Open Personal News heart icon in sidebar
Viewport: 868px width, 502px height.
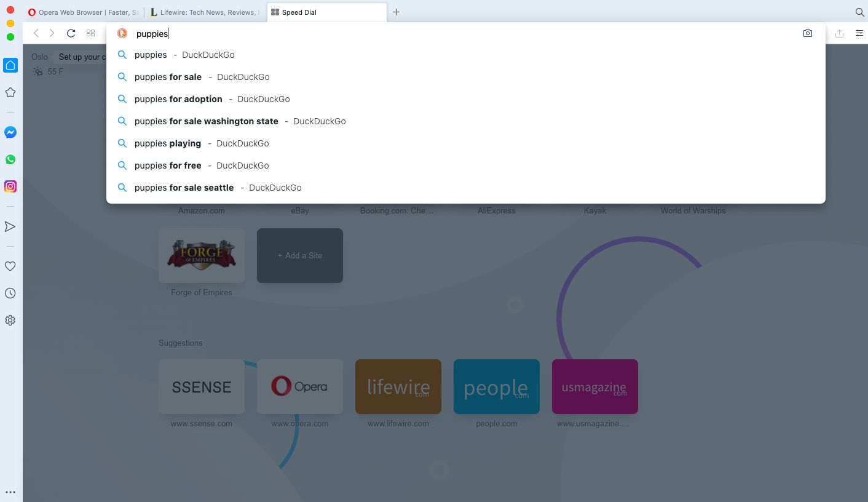(x=10, y=266)
